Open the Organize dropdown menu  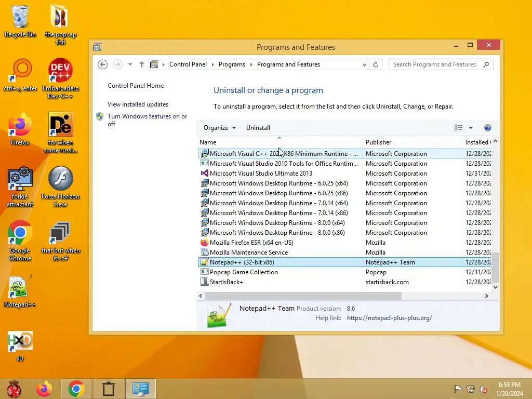pos(220,128)
